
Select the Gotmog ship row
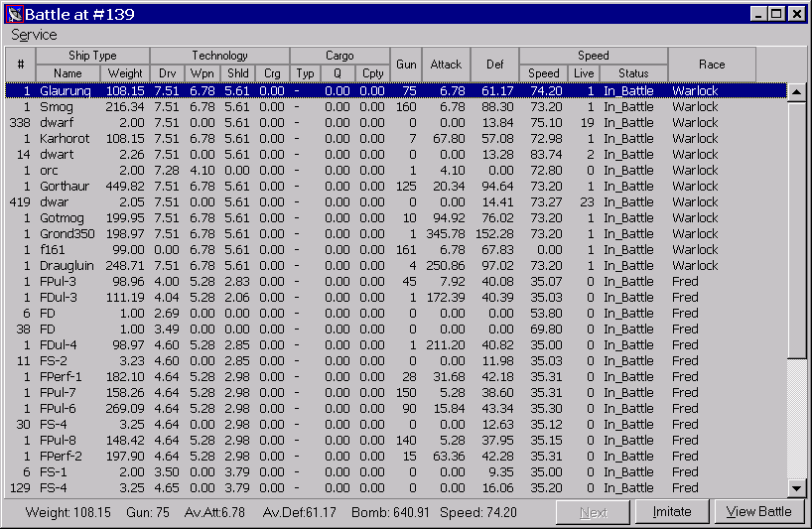396,218
